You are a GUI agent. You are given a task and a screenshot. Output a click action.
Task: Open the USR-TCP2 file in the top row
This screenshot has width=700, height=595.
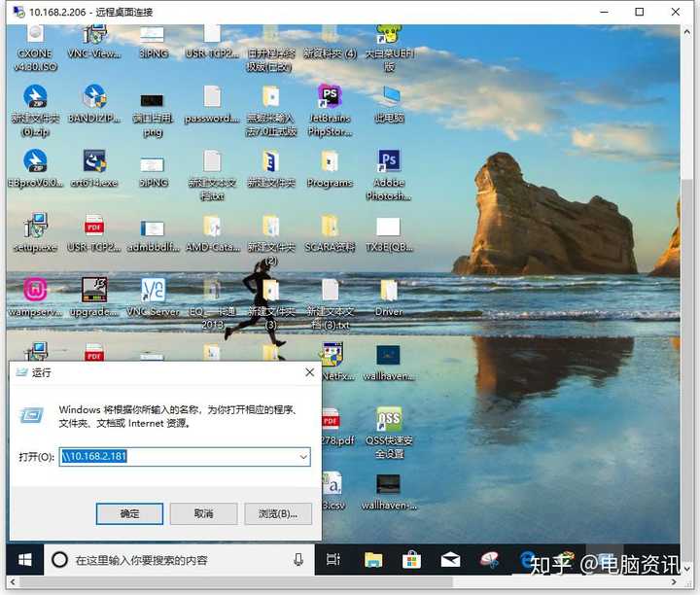click(x=212, y=43)
